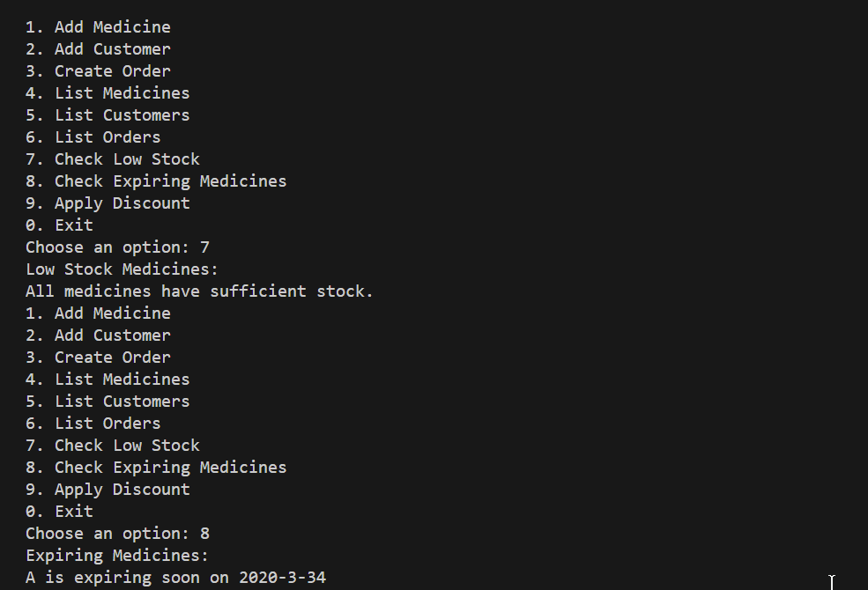Click the first "6. List Orders" line
This screenshot has height=590, width=868.
[93, 137]
